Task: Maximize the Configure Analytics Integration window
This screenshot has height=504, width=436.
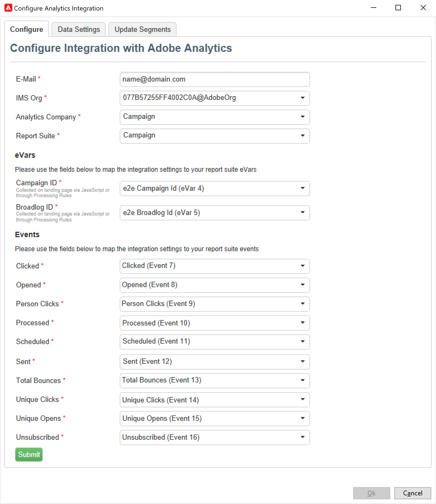Action: tap(398, 8)
